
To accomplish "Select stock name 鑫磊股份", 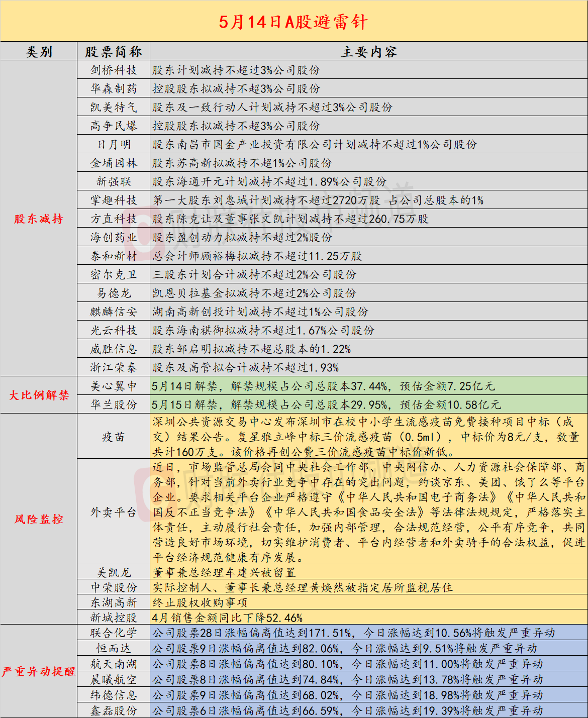I will (114, 710).
